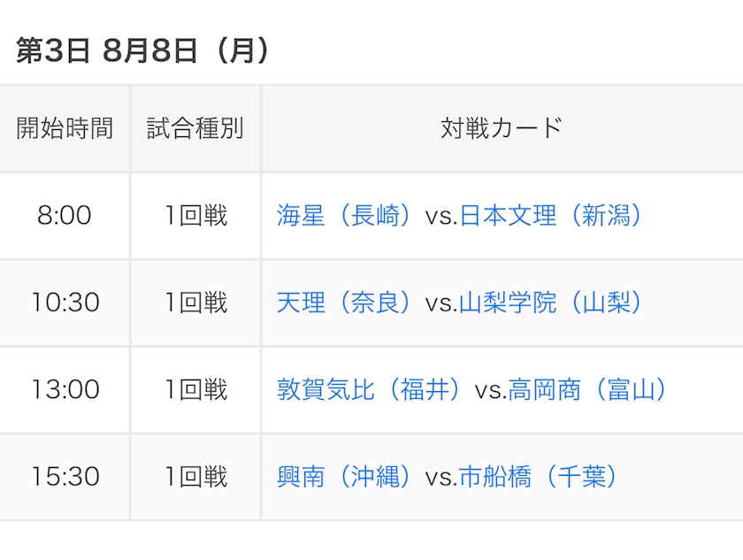Screen dimensions: 743x560
Task: Open the 天理（奈良） team link
Action: [x=344, y=303]
